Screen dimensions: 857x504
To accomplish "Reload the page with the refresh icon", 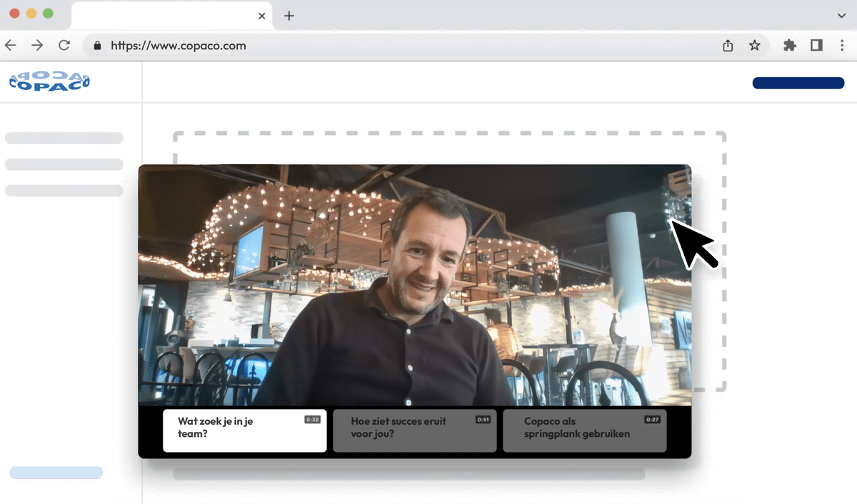I will pyautogui.click(x=64, y=46).
